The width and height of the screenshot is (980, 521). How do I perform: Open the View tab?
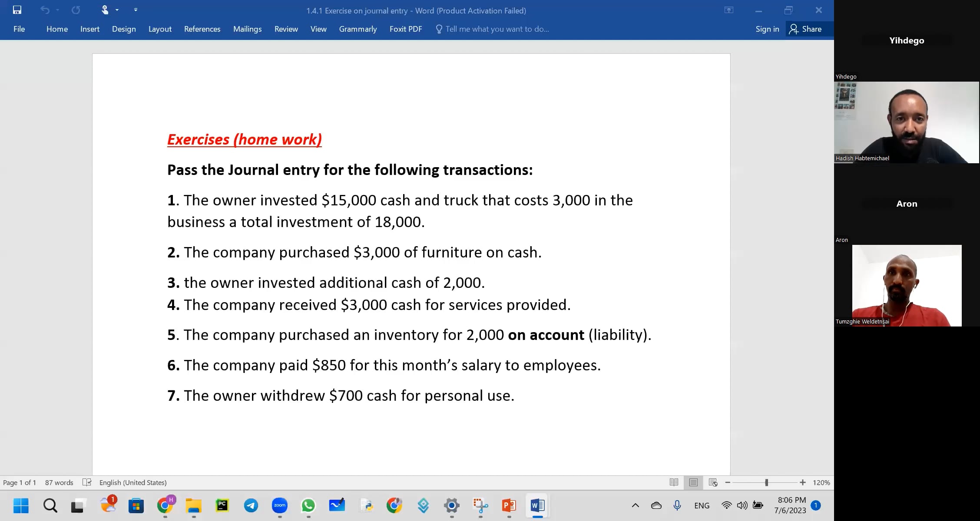coord(318,29)
